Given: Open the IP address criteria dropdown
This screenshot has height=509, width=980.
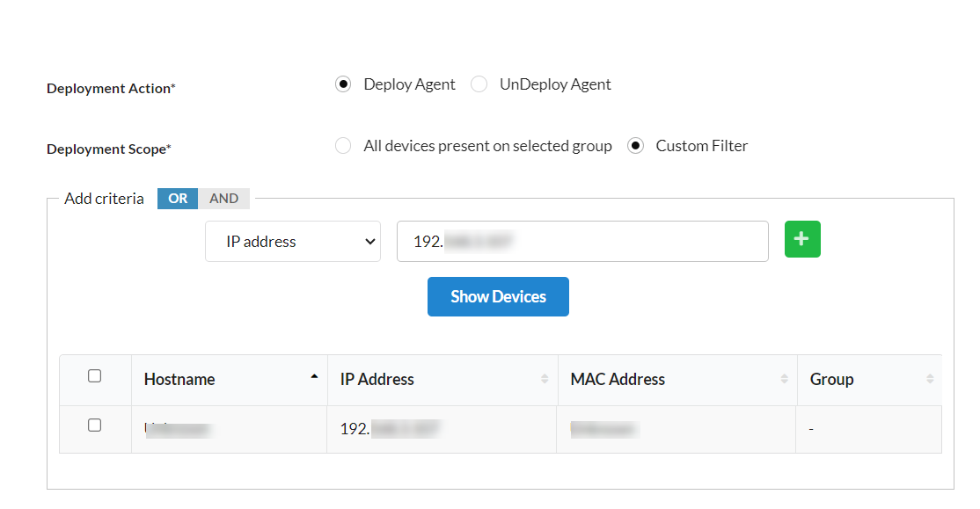Looking at the screenshot, I should point(292,240).
